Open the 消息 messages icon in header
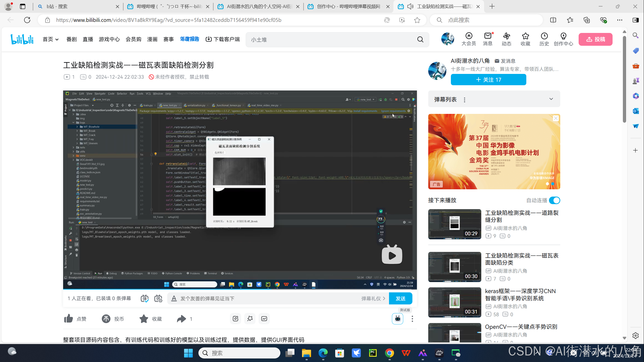This screenshot has width=644, height=362. 488,36
